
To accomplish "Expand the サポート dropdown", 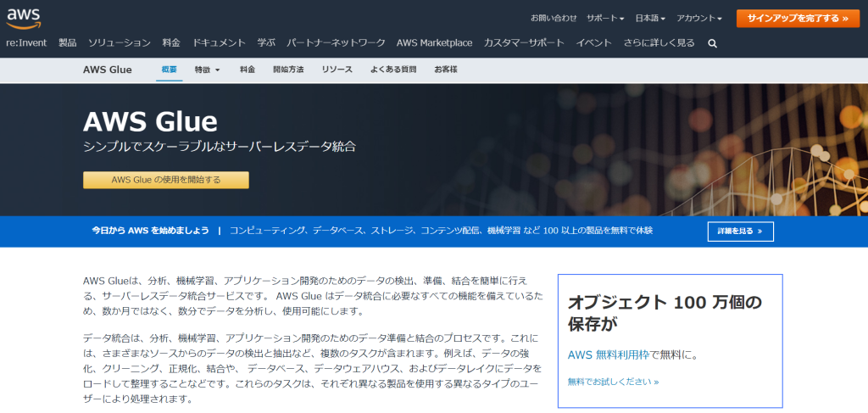I will point(605,19).
